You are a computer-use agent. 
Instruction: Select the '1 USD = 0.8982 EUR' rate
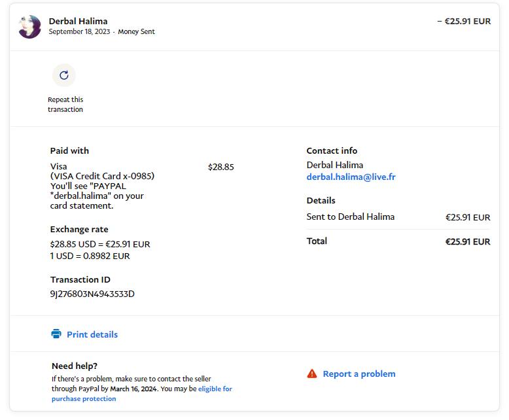(x=90, y=256)
